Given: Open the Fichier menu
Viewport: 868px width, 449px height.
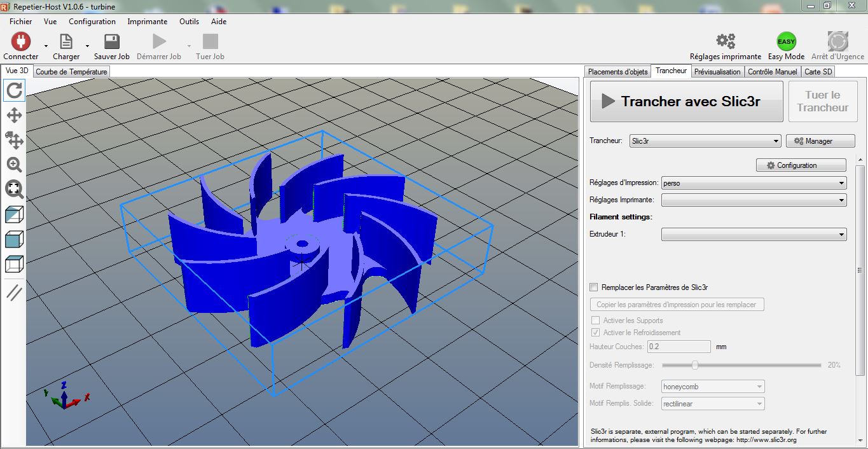Looking at the screenshot, I should (x=21, y=21).
